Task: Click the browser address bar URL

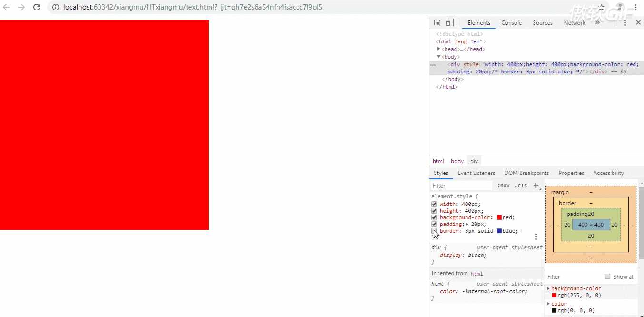Action: pos(192,7)
